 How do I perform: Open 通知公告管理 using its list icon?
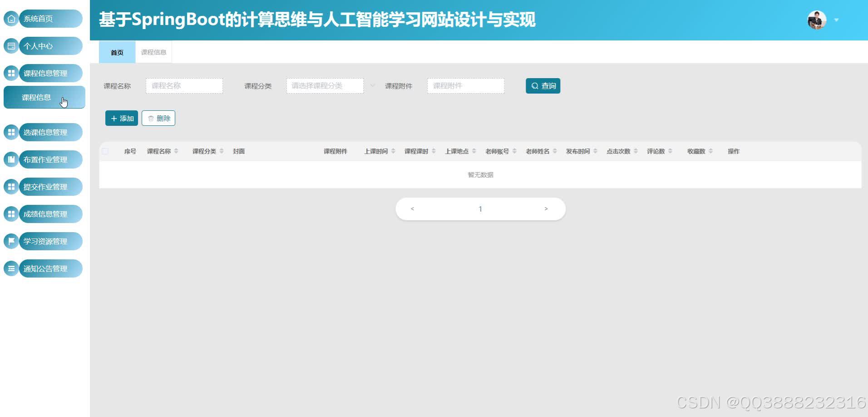pos(10,268)
